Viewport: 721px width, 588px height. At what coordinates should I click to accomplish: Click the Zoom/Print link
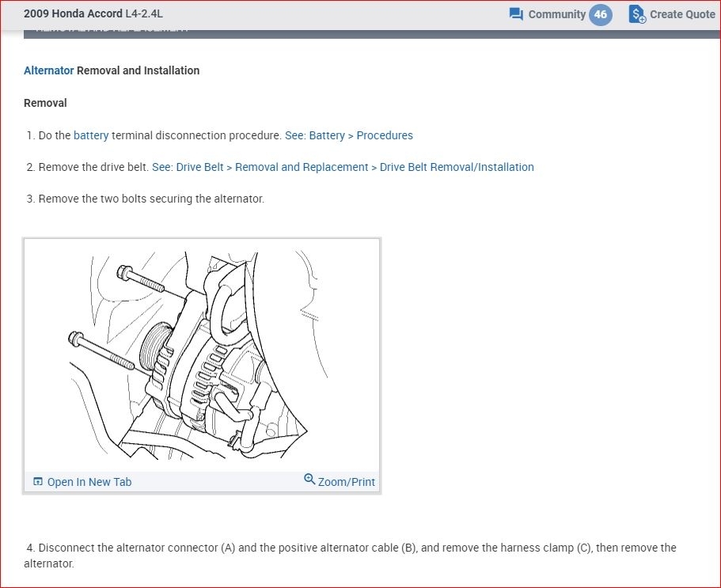coord(346,482)
